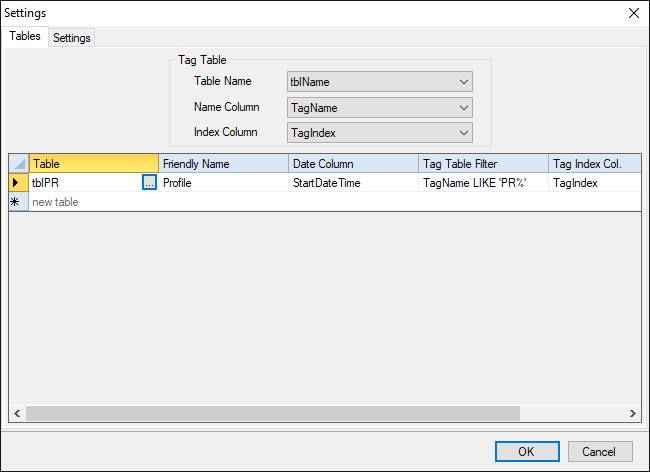Viewport: 650px width, 472px height.
Task: Open the Settings tab
Action: point(72,38)
